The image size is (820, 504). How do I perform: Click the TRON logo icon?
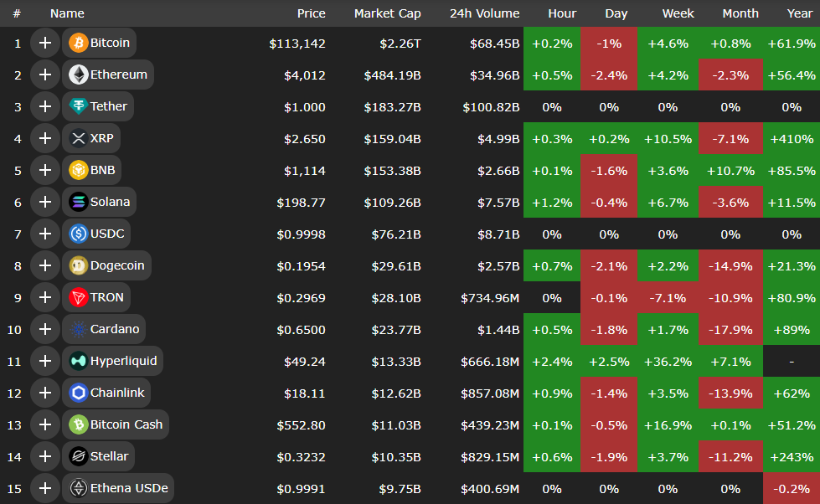[78, 297]
